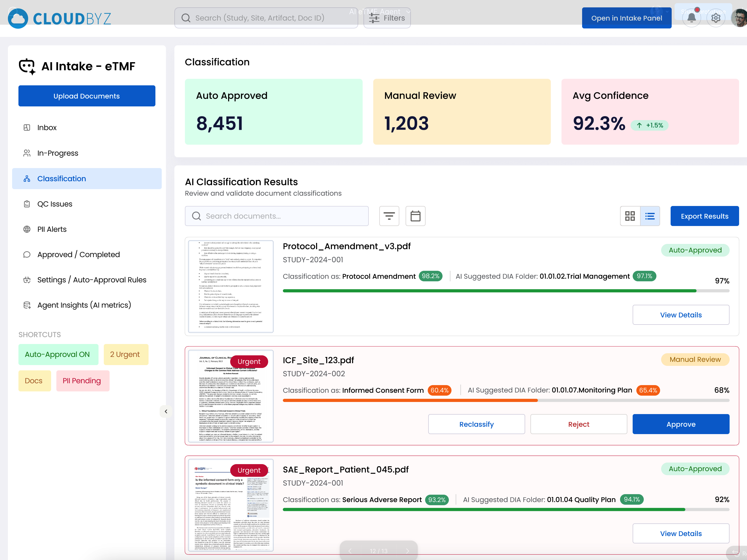Go to next page in pager

tap(407, 551)
